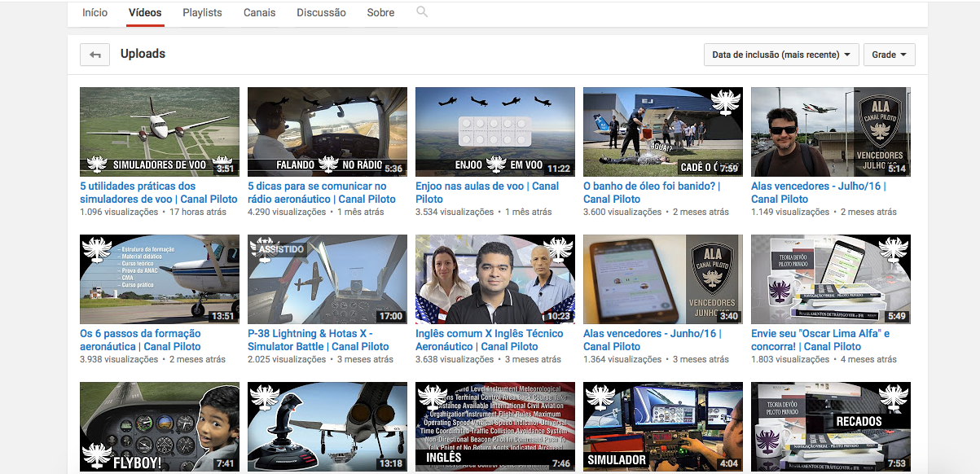This screenshot has height=474, width=980.
Task: Open the Sobre tab
Action: [380, 13]
